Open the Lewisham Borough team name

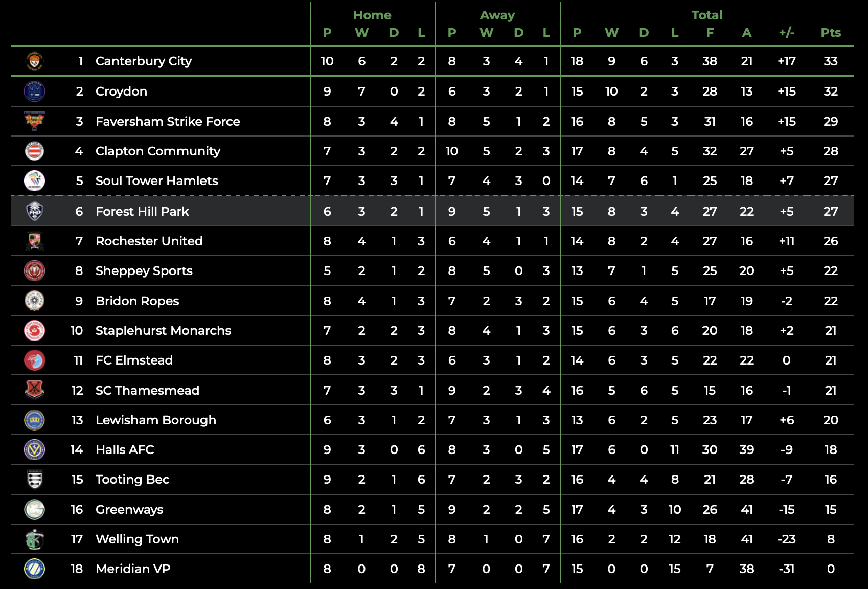pos(155,420)
